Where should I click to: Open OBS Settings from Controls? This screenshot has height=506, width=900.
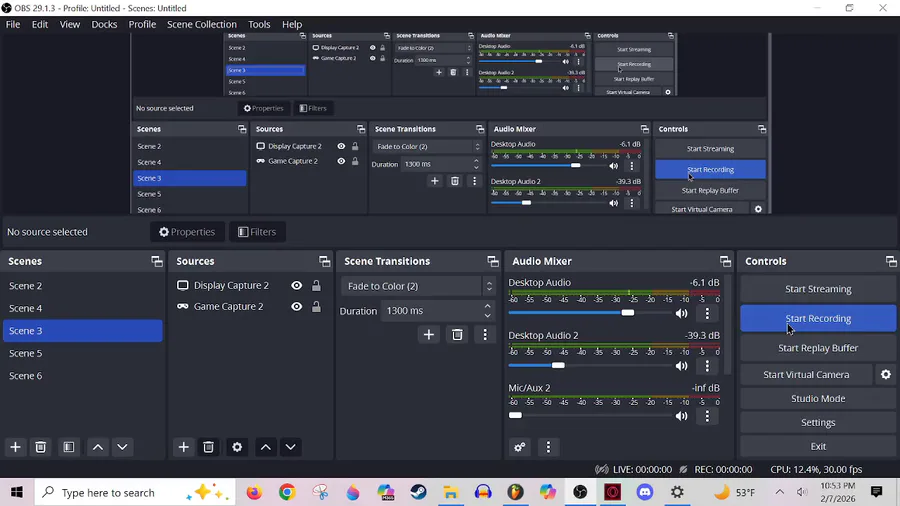pos(818,423)
